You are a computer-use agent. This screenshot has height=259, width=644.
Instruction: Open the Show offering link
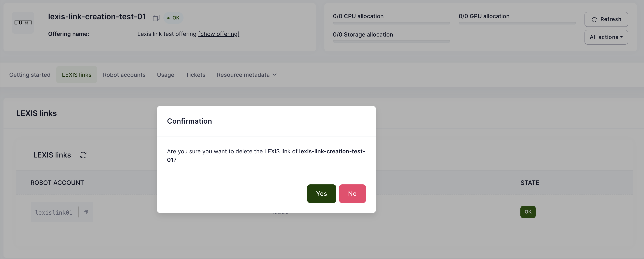219,34
